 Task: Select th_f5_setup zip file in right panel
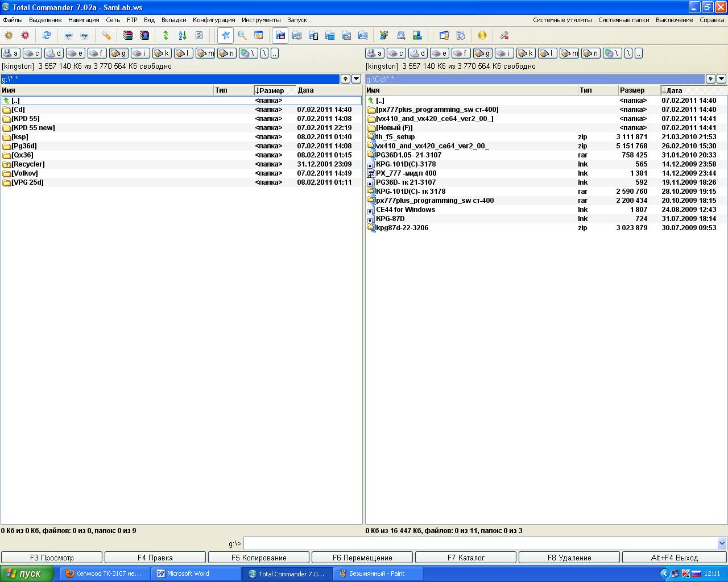(x=546, y=137)
